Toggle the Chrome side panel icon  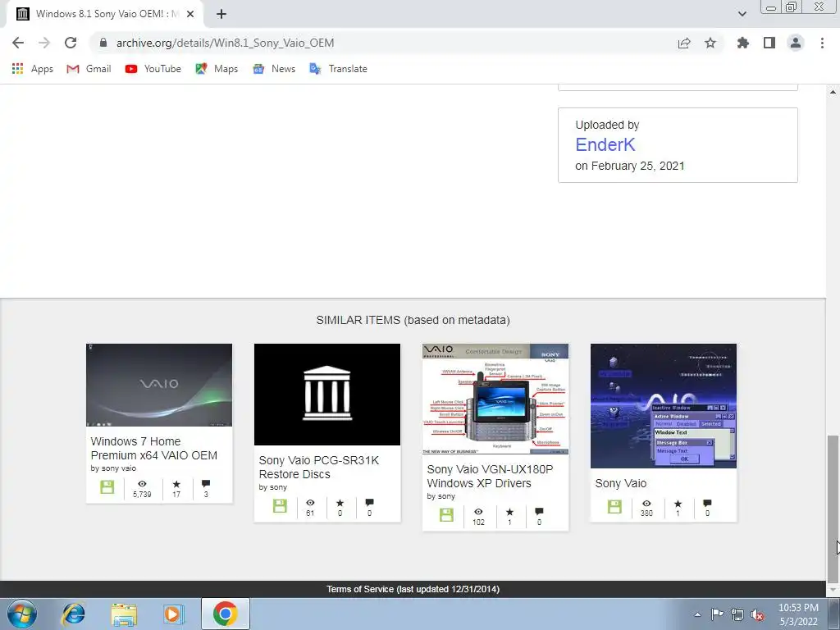(x=769, y=43)
